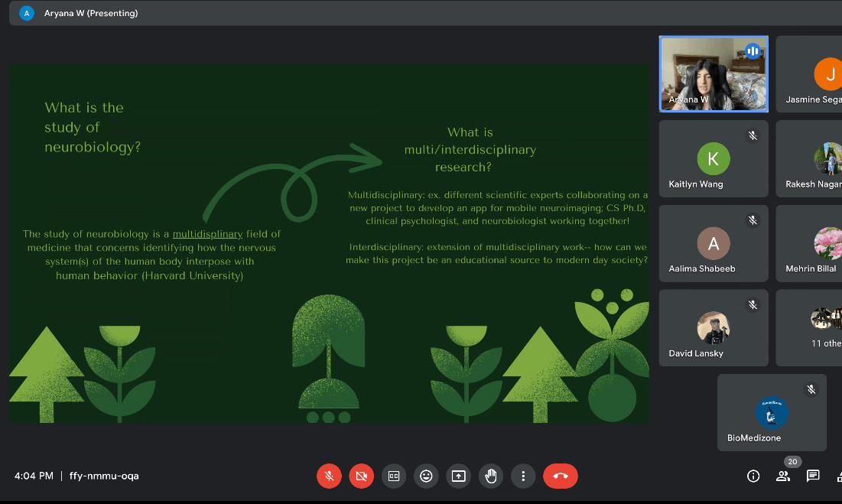This screenshot has height=504, width=842.
Task: Click the audio indicator on Aryana's tile
Action: (x=753, y=51)
